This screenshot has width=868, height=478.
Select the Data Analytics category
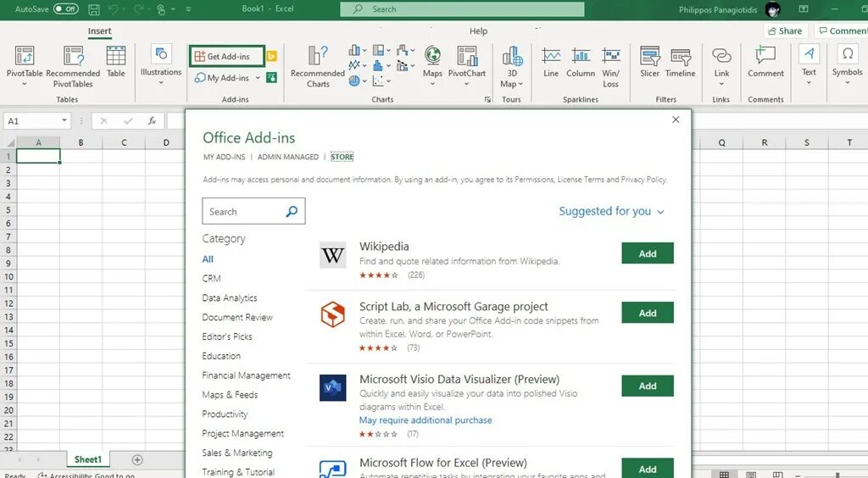tap(230, 297)
